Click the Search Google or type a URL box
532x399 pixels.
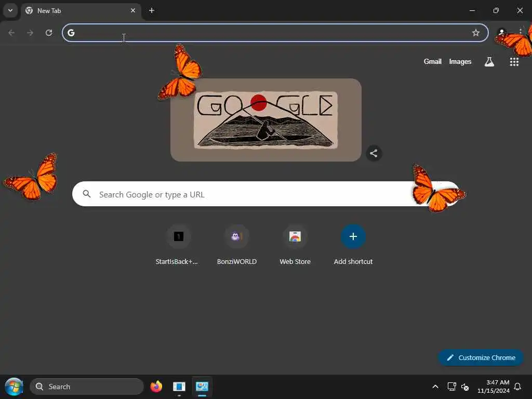(x=265, y=194)
